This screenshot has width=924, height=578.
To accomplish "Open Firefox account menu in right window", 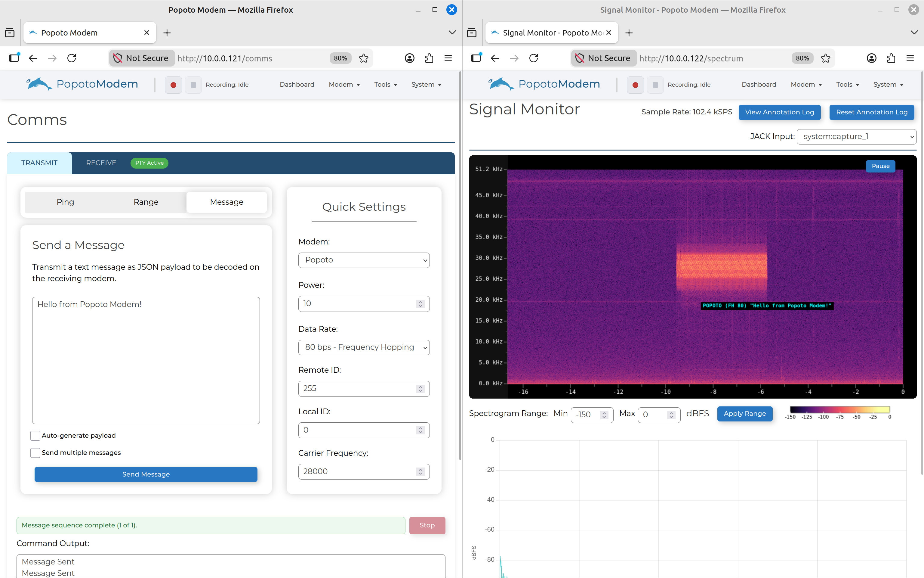I will (872, 58).
